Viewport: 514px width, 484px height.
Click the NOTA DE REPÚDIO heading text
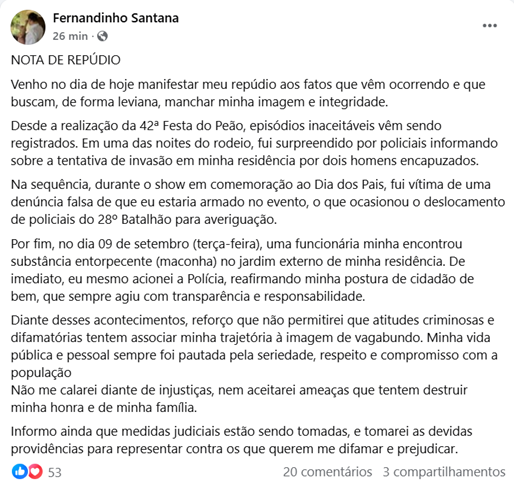pyautogui.click(x=66, y=60)
